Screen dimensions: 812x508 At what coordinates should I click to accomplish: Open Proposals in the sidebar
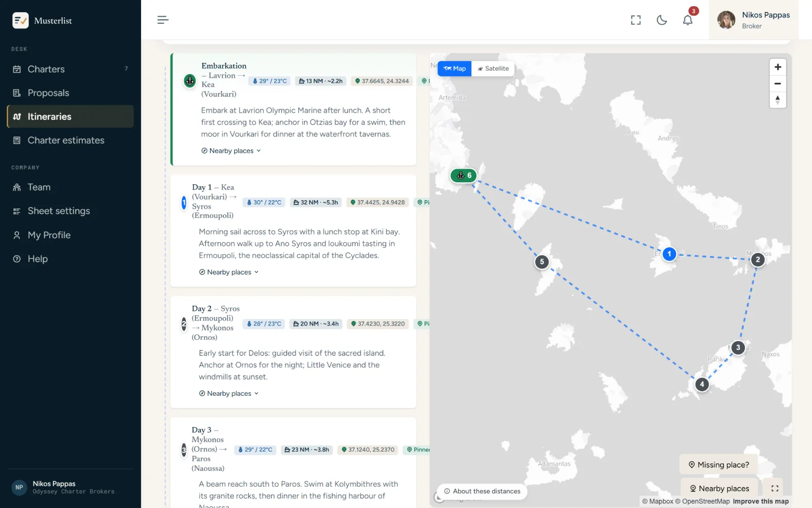click(70, 93)
